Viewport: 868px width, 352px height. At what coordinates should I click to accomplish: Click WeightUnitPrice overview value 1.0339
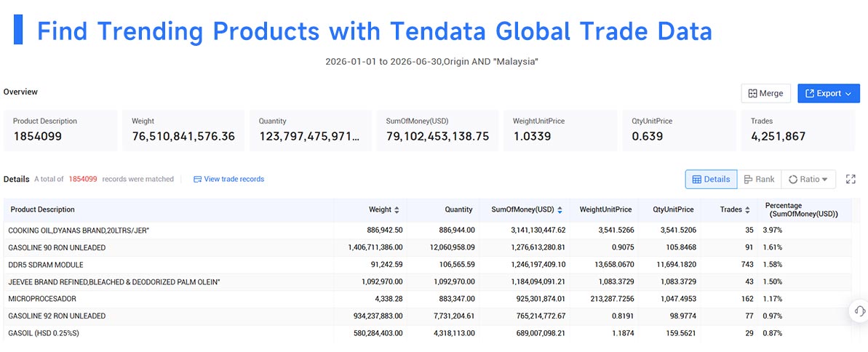click(x=532, y=136)
